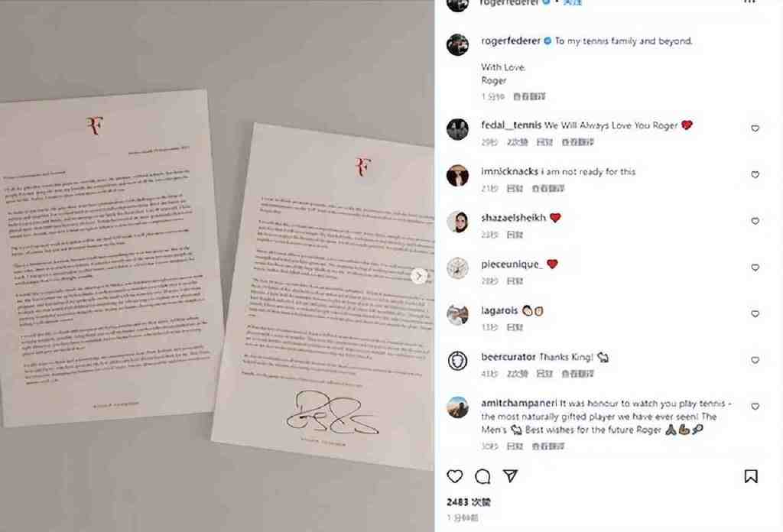View the 2483 likes count
783x532 pixels.
coord(469,502)
